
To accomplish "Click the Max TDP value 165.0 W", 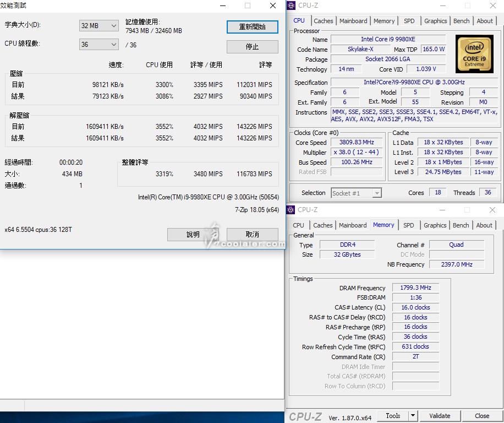I will [433, 49].
